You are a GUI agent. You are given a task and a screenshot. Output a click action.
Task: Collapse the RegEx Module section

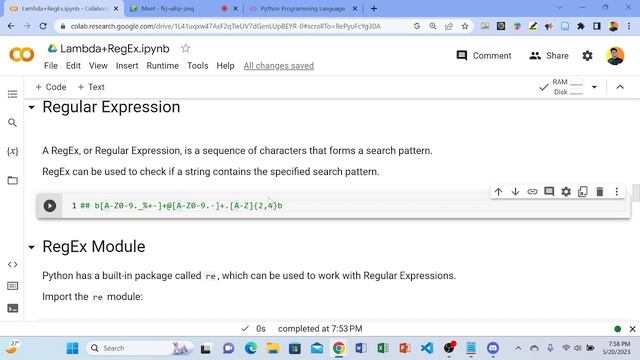point(31,247)
